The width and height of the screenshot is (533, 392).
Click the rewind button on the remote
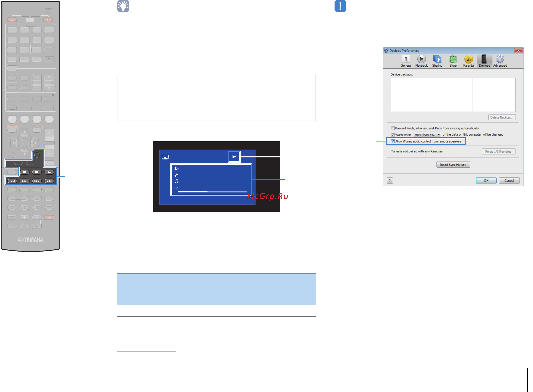point(12,181)
